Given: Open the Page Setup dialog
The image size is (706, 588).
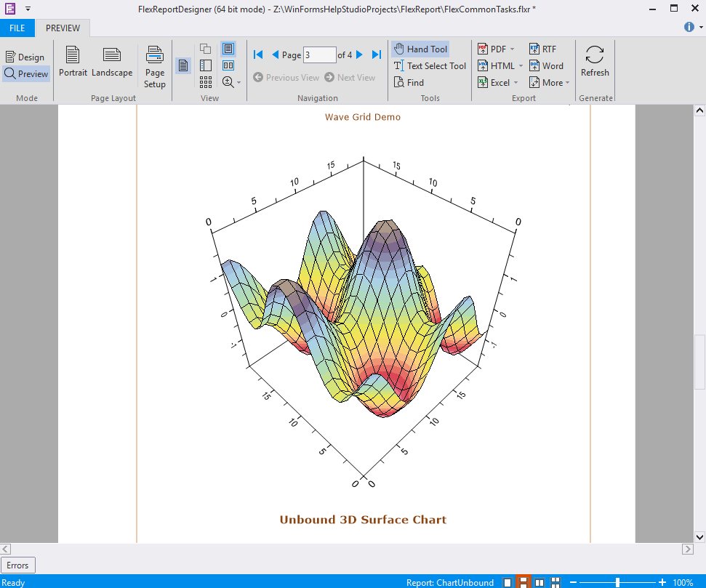Looking at the screenshot, I should coord(155,67).
